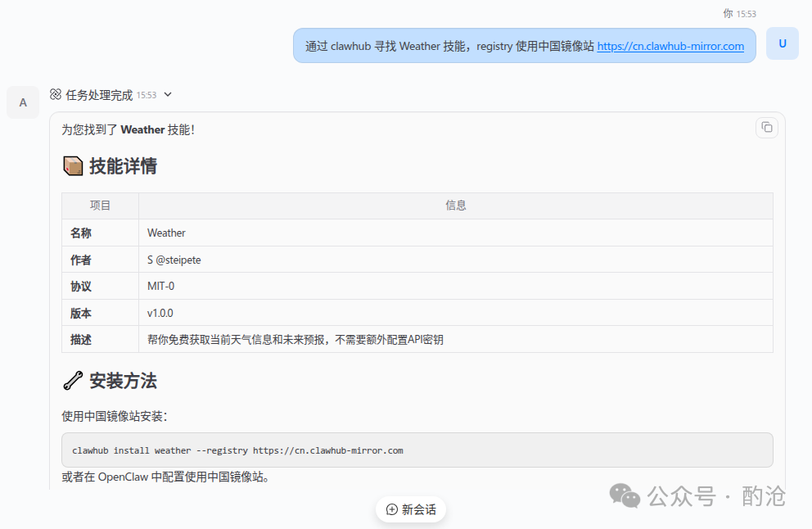Collapse the 任务处理完成 message via its chevron
This screenshot has height=529, width=812.
pyautogui.click(x=168, y=94)
